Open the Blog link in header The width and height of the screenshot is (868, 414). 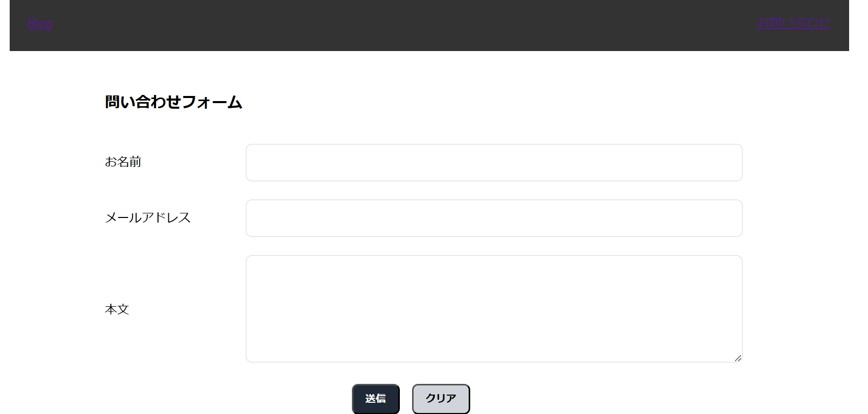pyautogui.click(x=40, y=23)
